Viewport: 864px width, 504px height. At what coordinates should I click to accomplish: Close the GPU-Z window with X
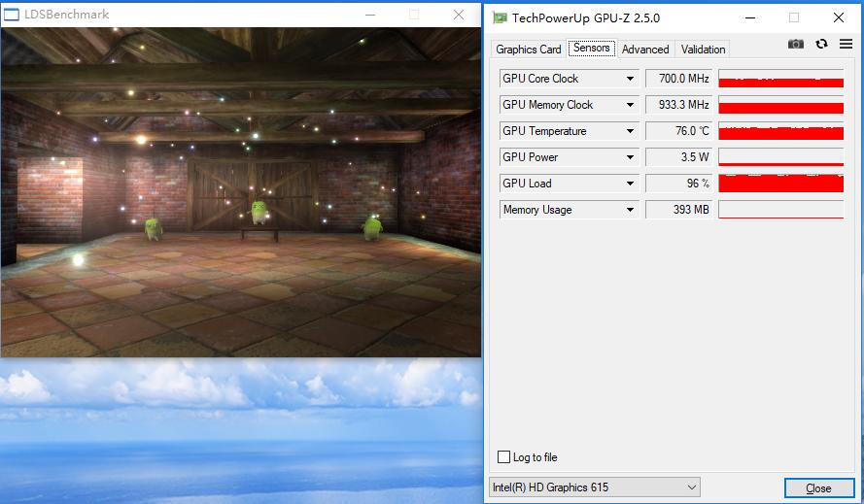tap(838, 17)
